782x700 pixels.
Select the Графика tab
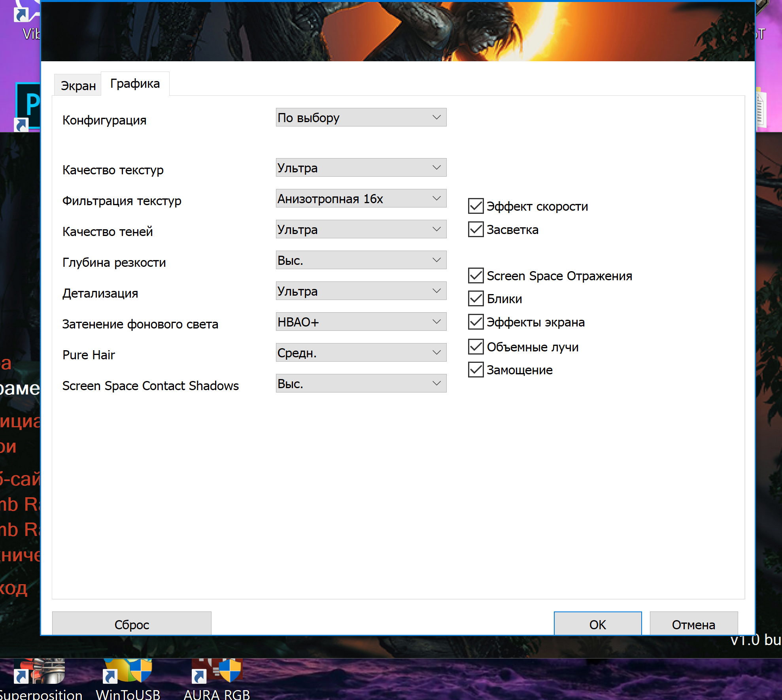(135, 84)
